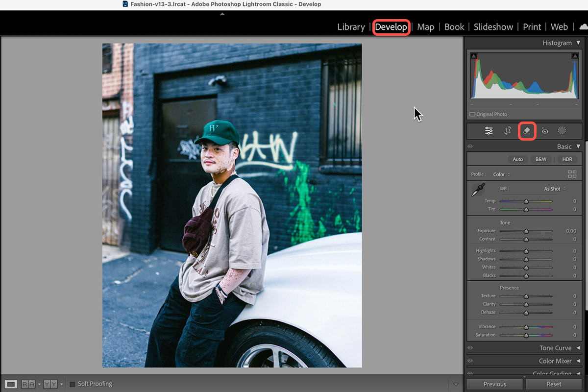The image size is (588, 392).
Task: Pick the White Balance eyedropper tool
Action: [x=478, y=190]
